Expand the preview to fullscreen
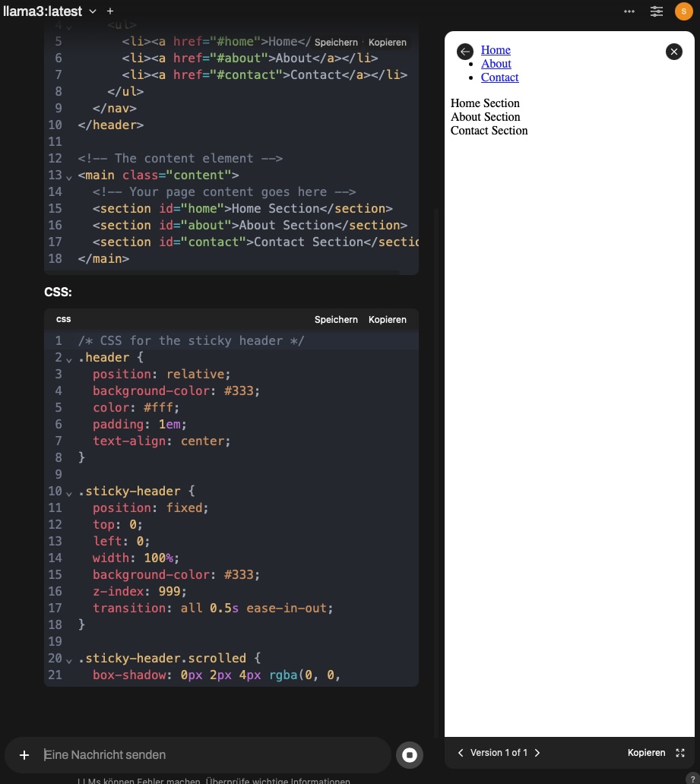 680,753
